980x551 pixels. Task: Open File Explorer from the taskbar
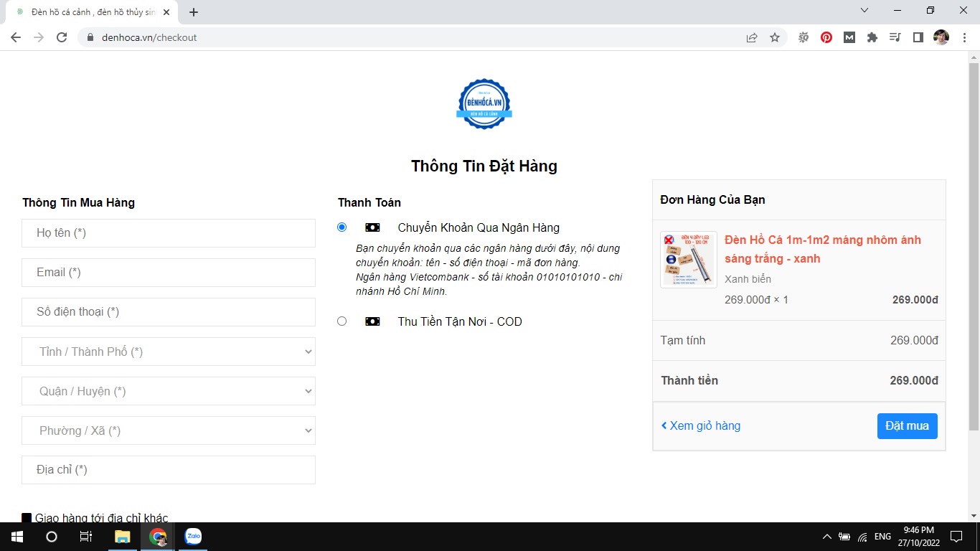click(x=123, y=536)
